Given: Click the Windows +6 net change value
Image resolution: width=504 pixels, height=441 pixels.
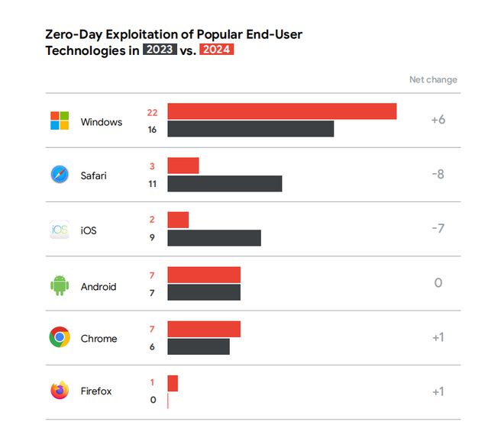Looking at the screenshot, I should [438, 120].
